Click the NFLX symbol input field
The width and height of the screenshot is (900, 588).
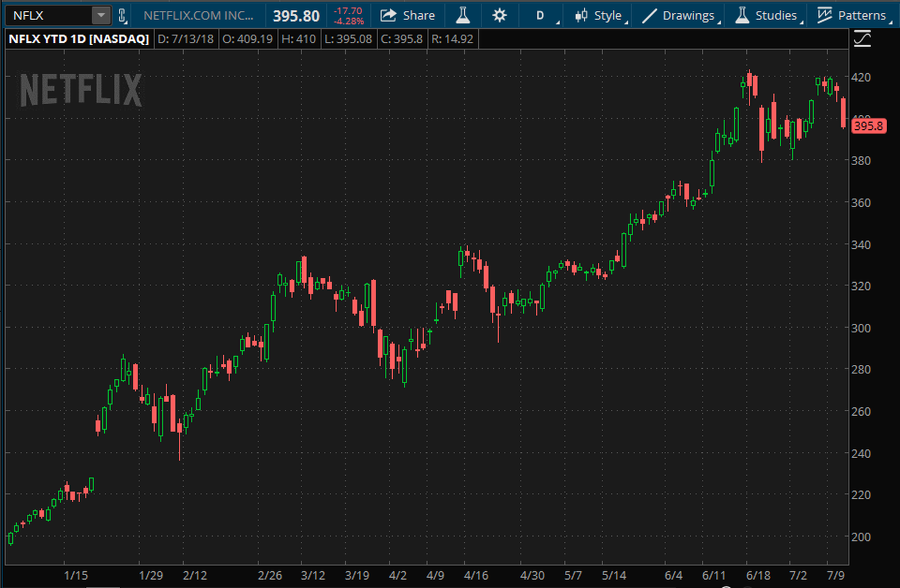pos(49,15)
